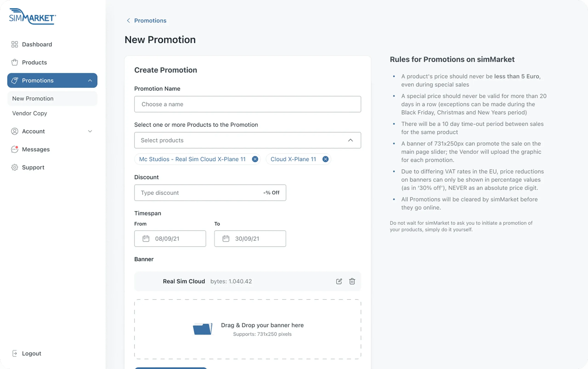Focus the Promotion Name input field

pos(247,104)
